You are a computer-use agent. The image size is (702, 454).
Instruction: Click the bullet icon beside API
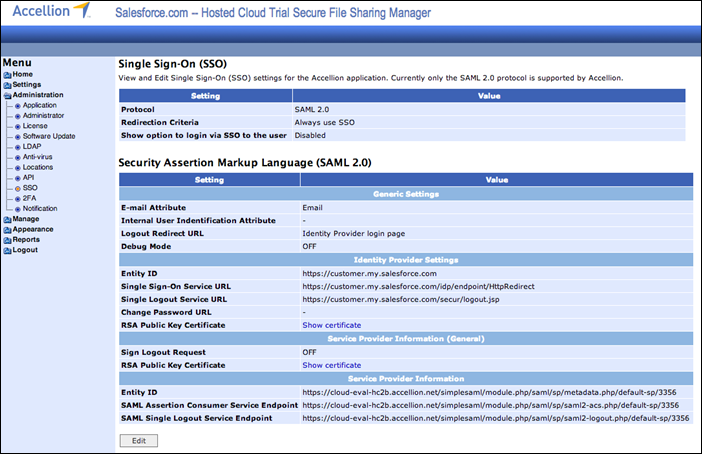click(x=18, y=178)
